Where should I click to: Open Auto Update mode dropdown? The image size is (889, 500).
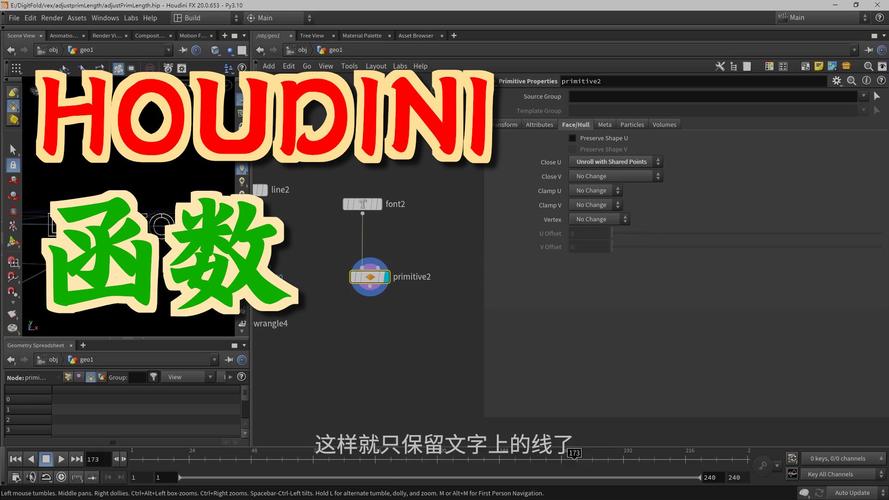coord(857,493)
